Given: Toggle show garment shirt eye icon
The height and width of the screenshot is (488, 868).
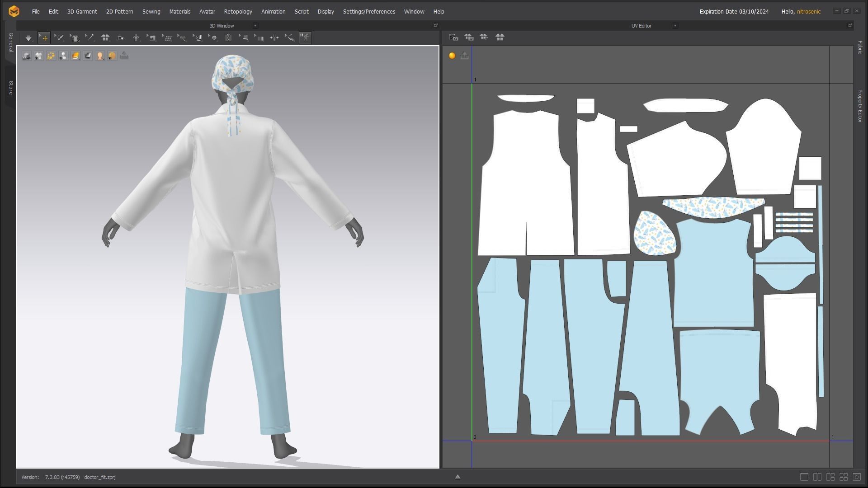Looking at the screenshot, I should [x=39, y=56].
